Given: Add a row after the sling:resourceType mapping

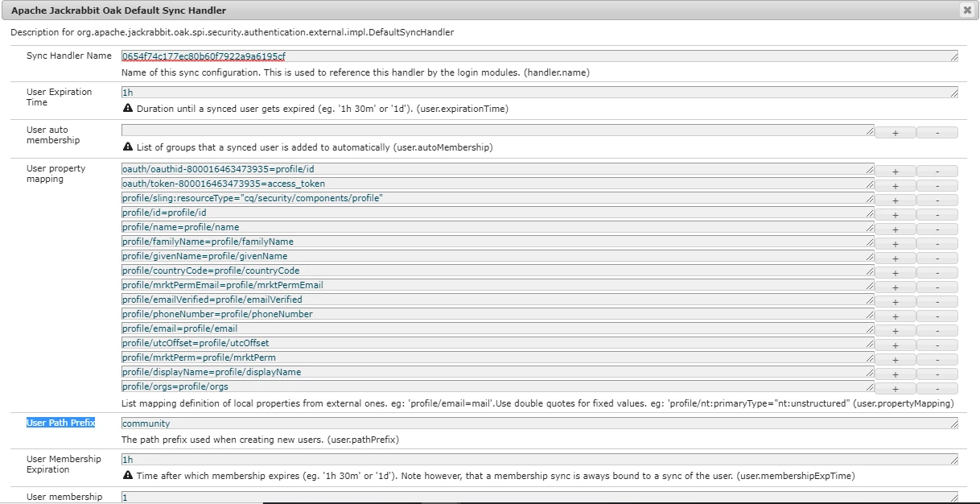Looking at the screenshot, I should (896, 200).
